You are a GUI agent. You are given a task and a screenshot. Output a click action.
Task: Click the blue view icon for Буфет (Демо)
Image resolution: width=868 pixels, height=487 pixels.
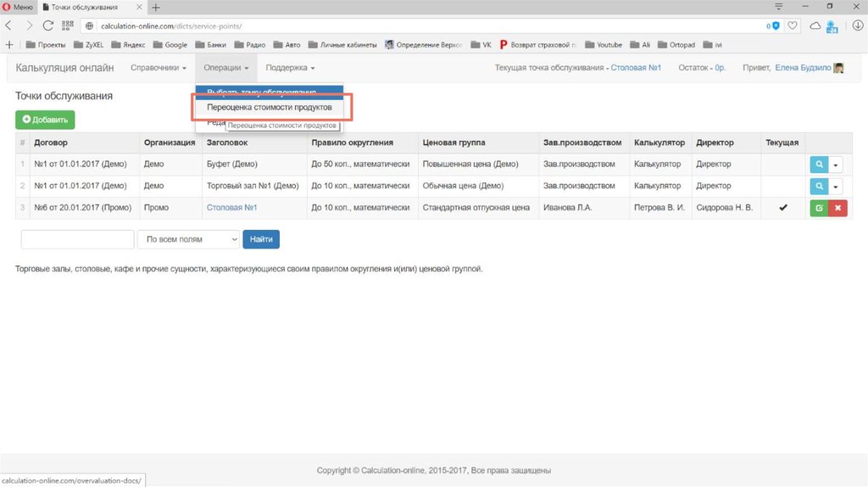pos(819,164)
